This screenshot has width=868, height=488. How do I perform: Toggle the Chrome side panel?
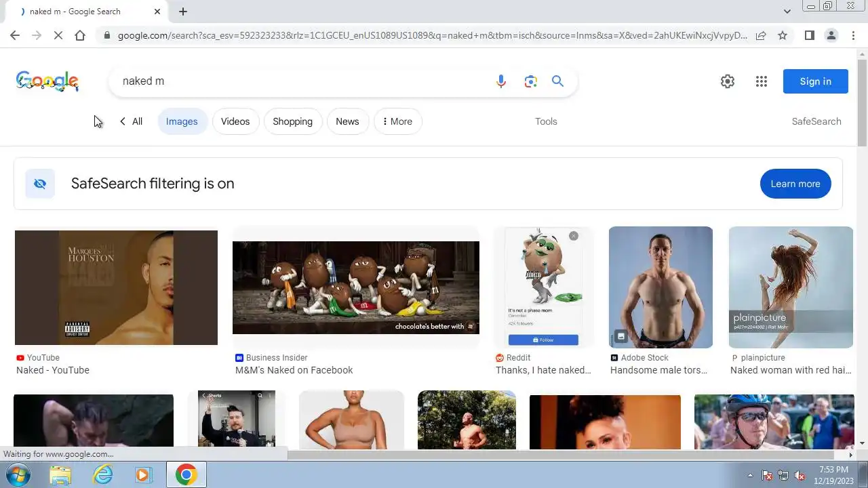point(809,35)
